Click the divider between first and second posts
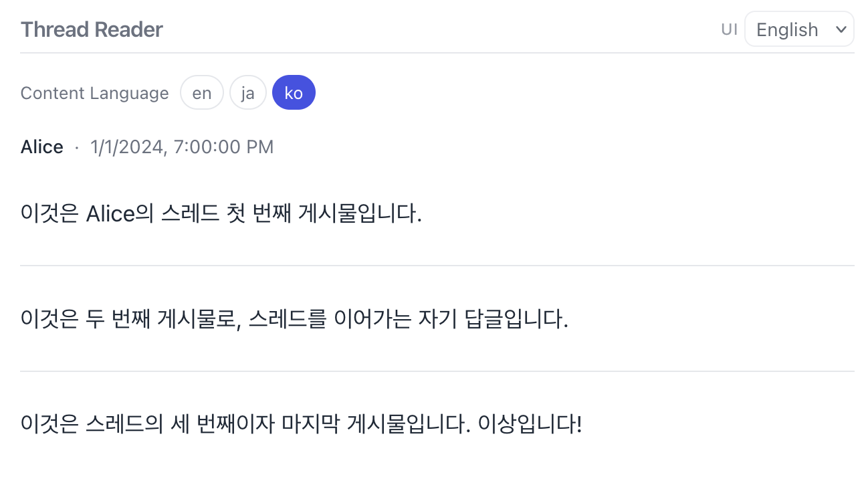Image resolution: width=868 pixels, height=479 pixels. (437, 266)
